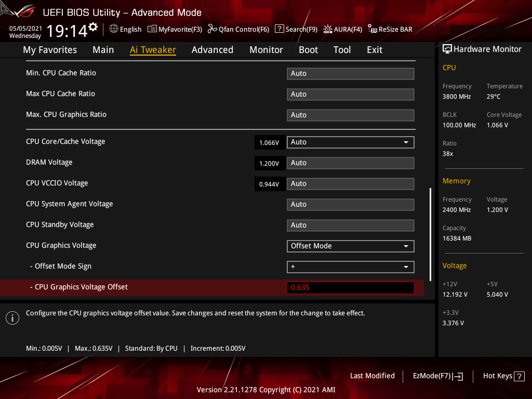Select CPU VCCIO Voltage label
The width and height of the screenshot is (532, 399).
pos(57,183)
